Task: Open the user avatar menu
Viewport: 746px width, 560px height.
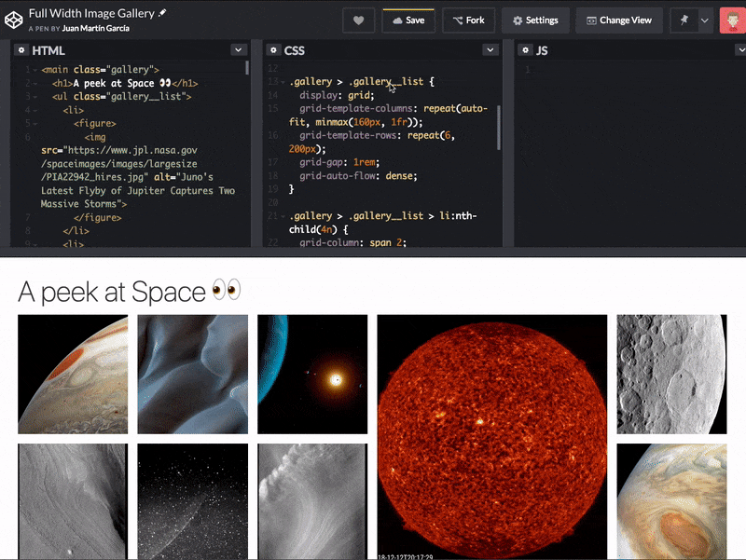Action: tap(732, 20)
